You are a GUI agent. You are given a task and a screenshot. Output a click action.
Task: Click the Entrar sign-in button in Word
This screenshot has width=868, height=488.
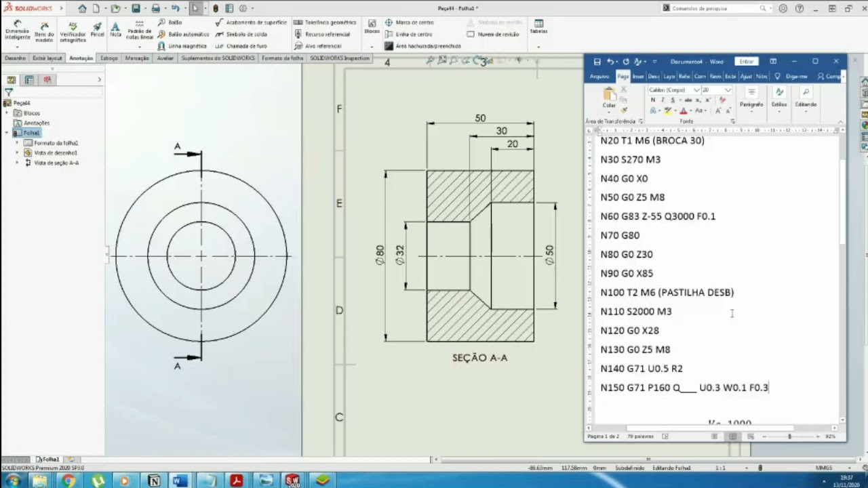click(746, 61)
